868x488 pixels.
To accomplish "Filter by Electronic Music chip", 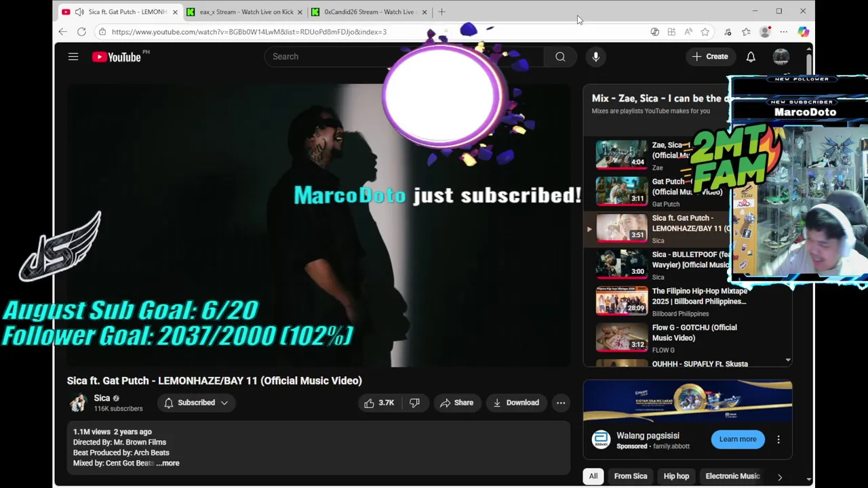I will pos(732,476).
